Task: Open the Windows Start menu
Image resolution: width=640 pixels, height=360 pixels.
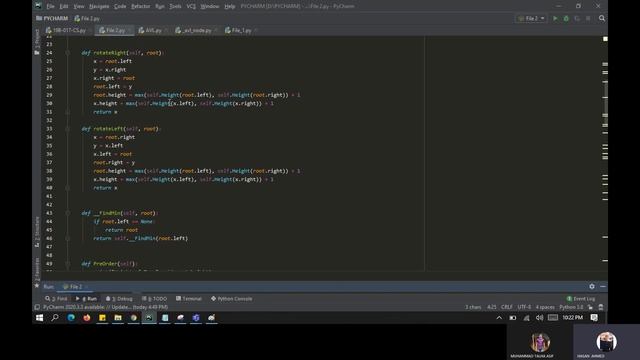Action: pos(39,318)
